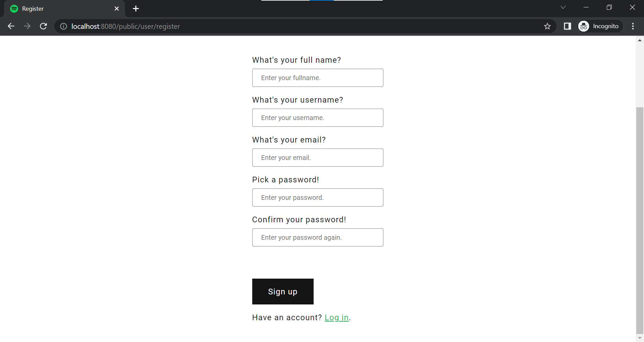Screen dimensions: 644x342
Task: Minimize the browser window
Action: 586,7
